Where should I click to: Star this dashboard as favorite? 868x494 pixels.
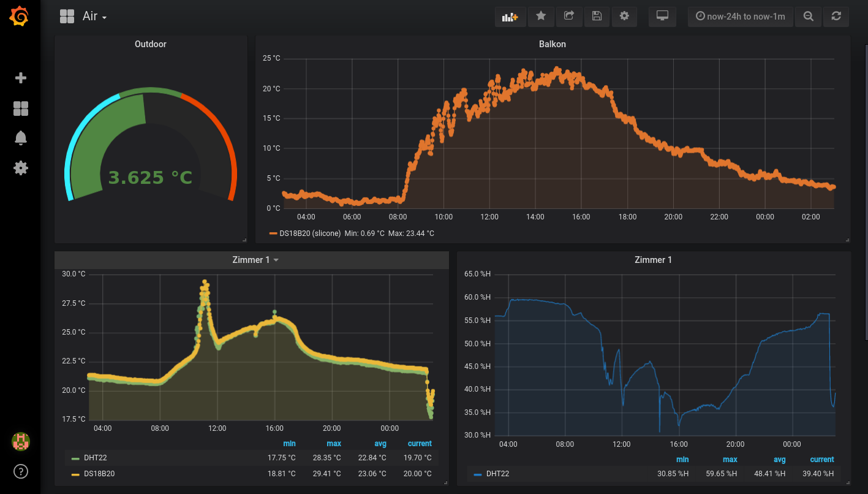[x=541, y=17]
